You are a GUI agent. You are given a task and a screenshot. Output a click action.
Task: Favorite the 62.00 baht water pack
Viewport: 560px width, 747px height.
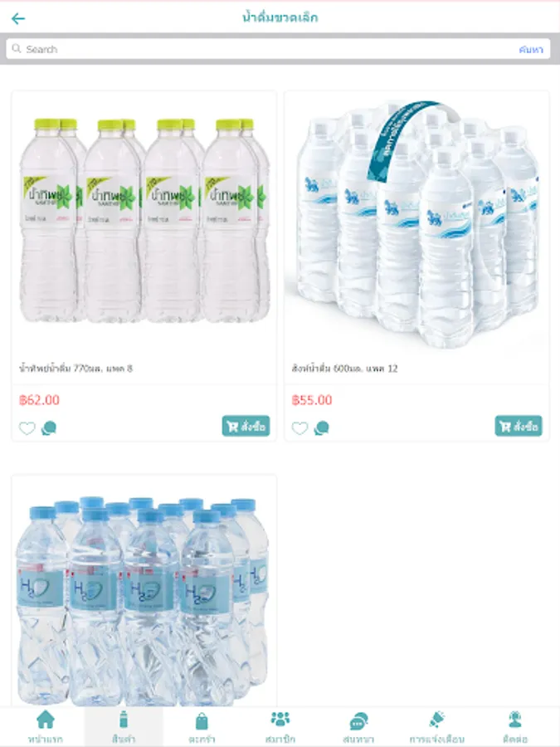pos(27,427)
